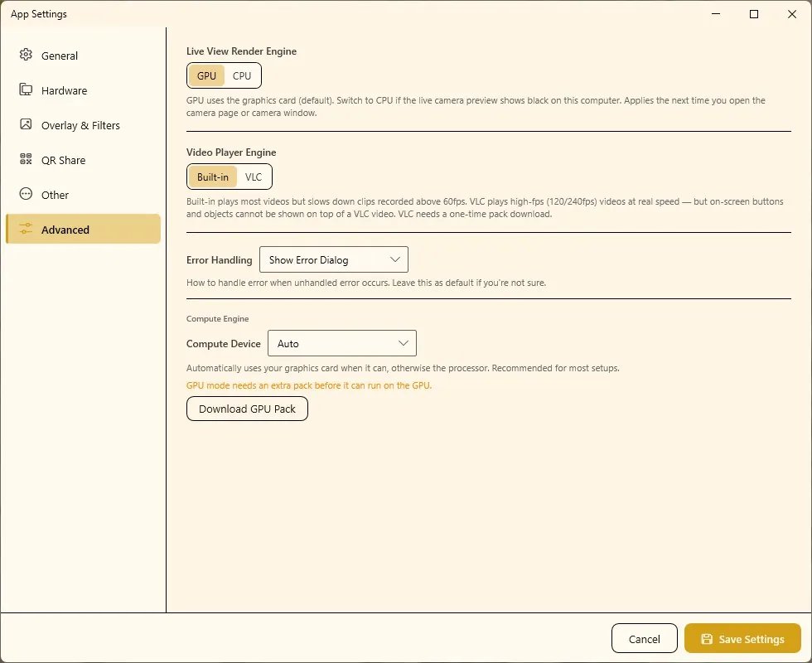This screenshot has width=812, height=663.
Task: Cancel the settings dialog
Action: click(645, 638)
